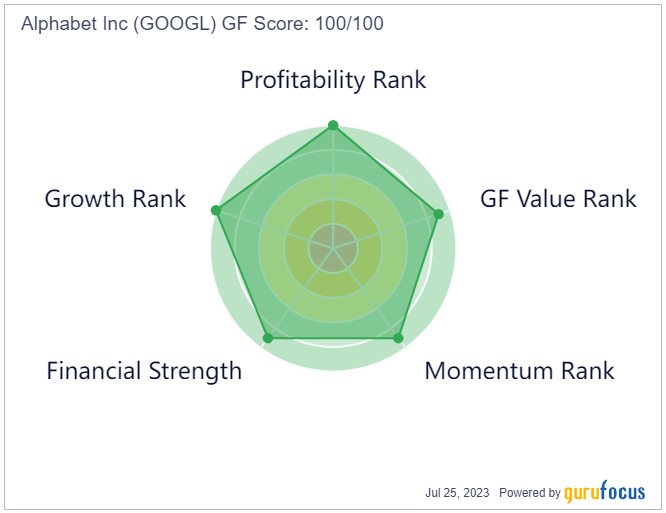Click the Financial Strength data point
Screen dimensions: 666x513
click(268, 338)
